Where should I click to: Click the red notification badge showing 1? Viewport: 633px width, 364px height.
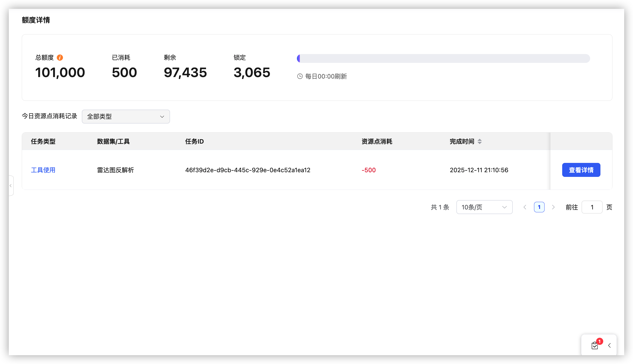point(599,341)
